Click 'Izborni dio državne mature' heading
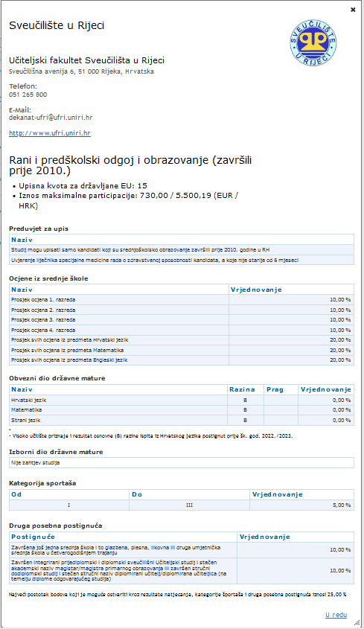 56,452
